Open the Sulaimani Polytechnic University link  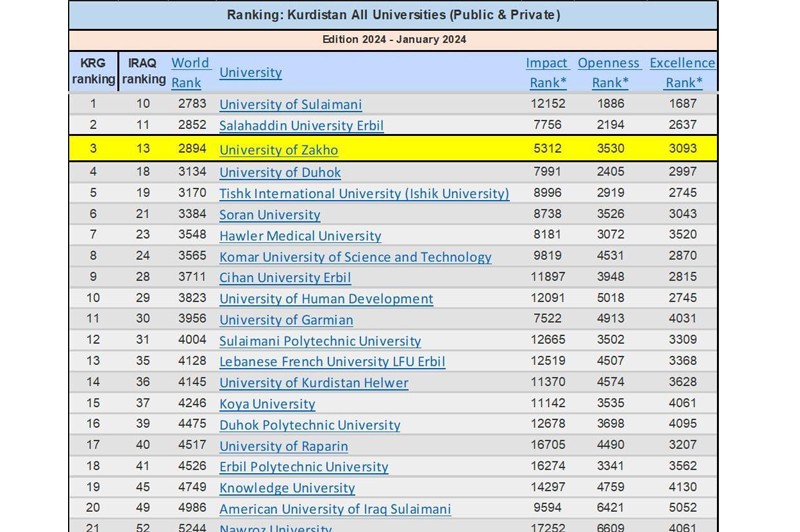[320, 341]
